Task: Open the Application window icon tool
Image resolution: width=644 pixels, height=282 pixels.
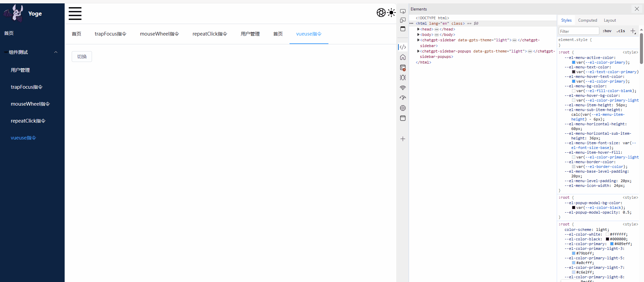Action: tap(403, 118)
